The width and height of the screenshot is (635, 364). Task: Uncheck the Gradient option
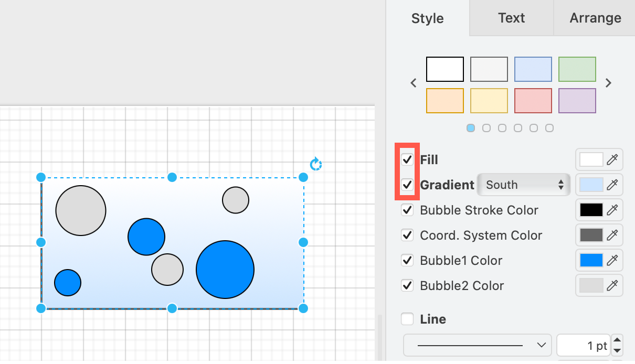click(x=407, y=185)
